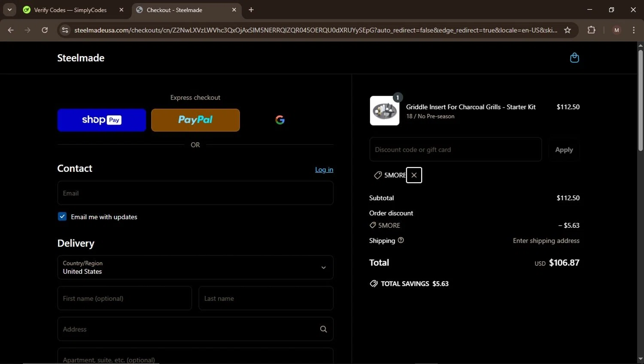Screen dimensions: 644x364
Task: Uncheck Email me with updates
Action: [62, 217]
